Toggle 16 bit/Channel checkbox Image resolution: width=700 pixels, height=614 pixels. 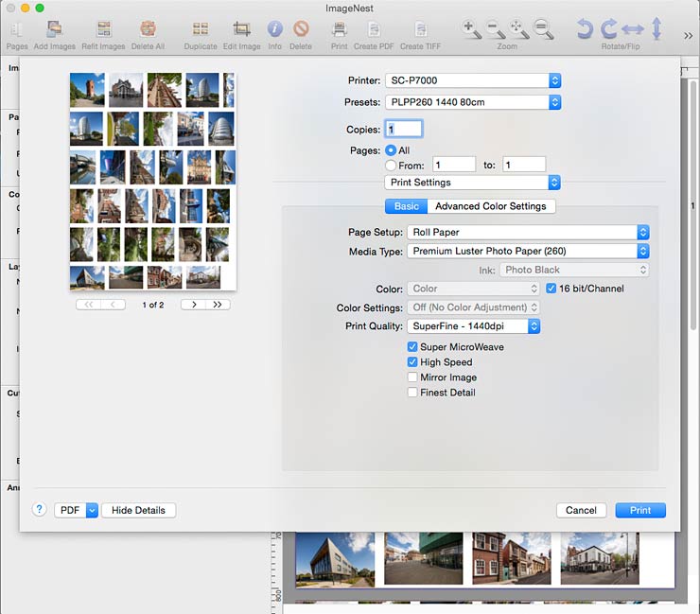pos(551,289)
